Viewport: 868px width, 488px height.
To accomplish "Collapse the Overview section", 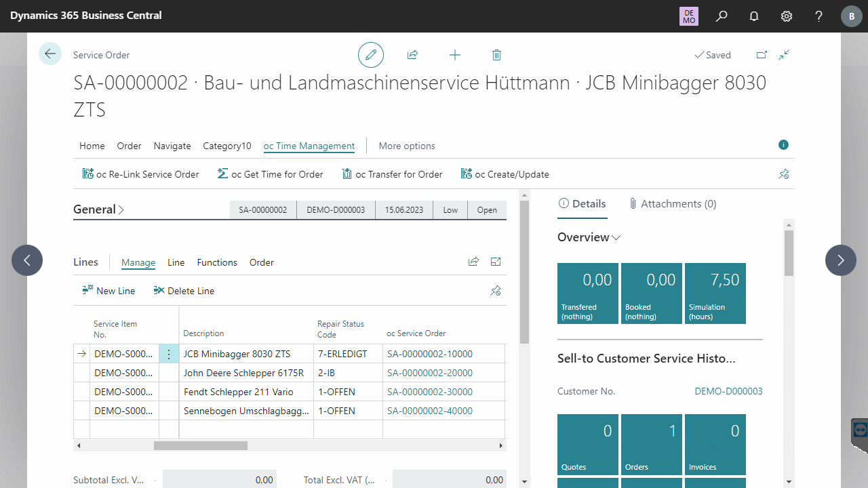I will click(x=589, y=237).
